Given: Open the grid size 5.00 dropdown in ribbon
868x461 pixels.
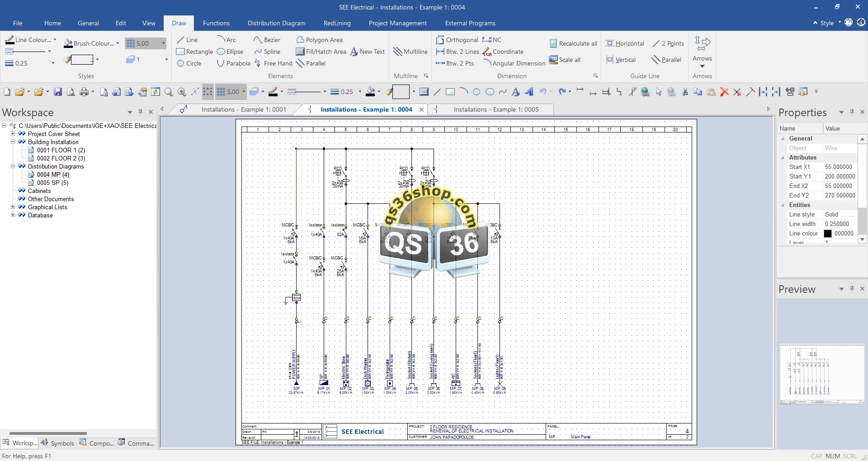Looking at the screenshot, I should coord(163,43).
